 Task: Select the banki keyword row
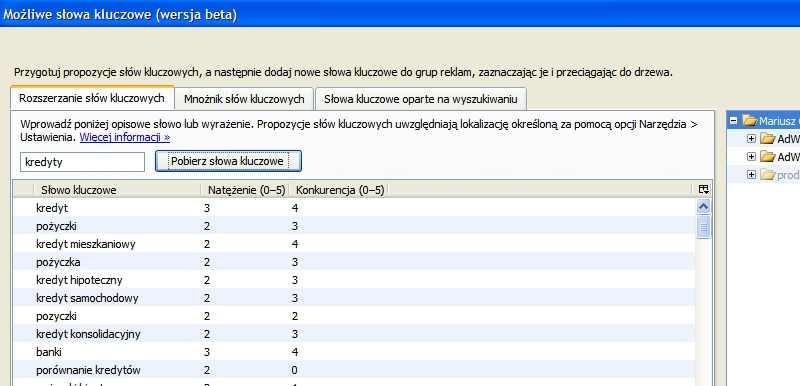(x=353, y=352)
